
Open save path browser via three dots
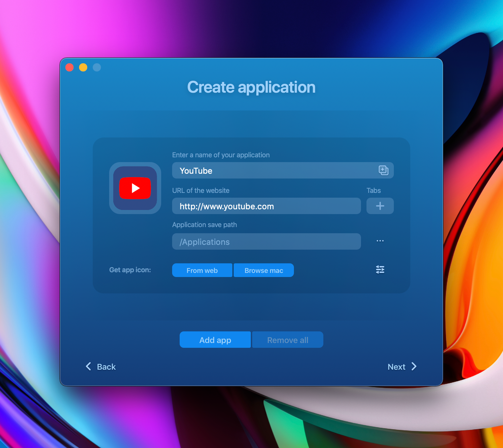pyautogui.click(x=380, y=241)
